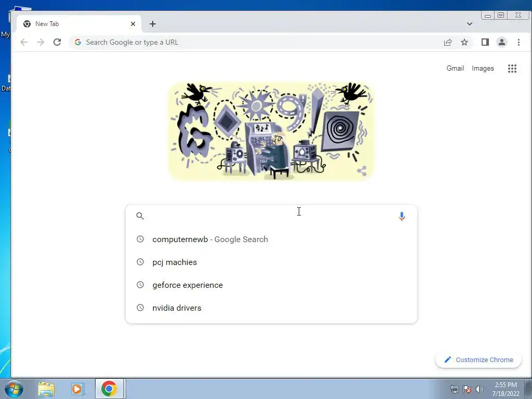
Task: Open the Gmail link
Action: 455,68
